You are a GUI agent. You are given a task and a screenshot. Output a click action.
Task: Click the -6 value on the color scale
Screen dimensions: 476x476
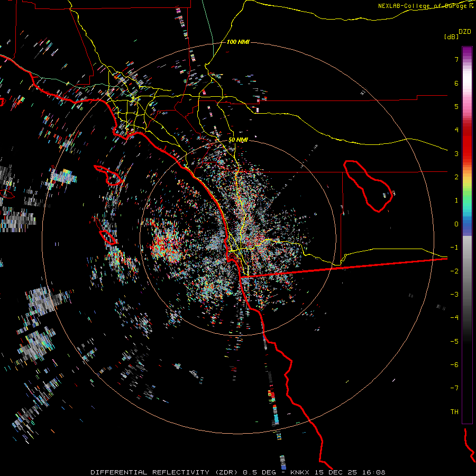click(454, 365)
